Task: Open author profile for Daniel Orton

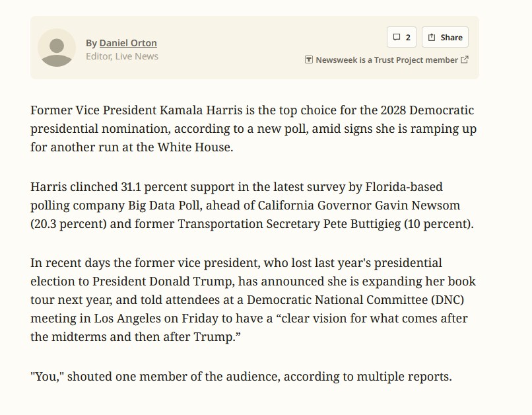Action: coord(128,43)
